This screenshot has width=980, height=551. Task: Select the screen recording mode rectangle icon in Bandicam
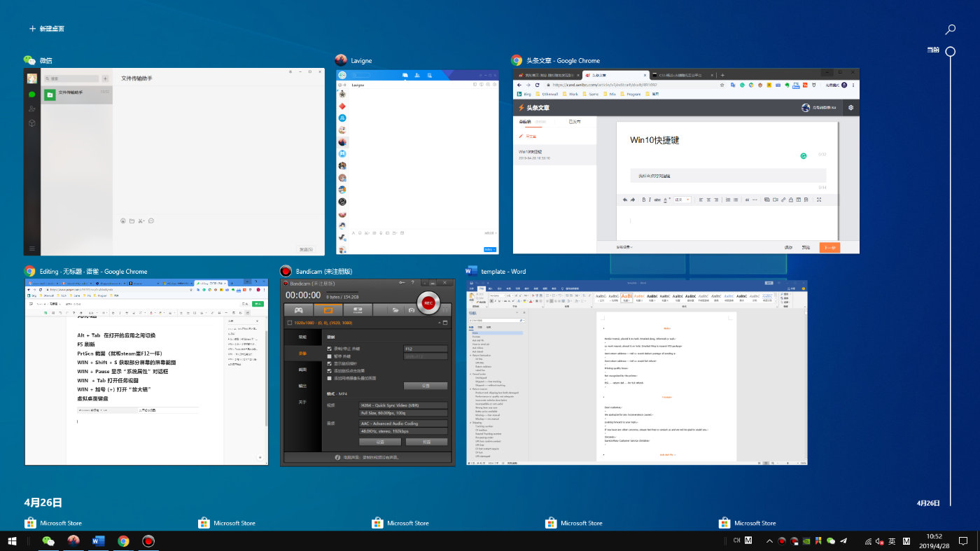(x=328, y=310)
